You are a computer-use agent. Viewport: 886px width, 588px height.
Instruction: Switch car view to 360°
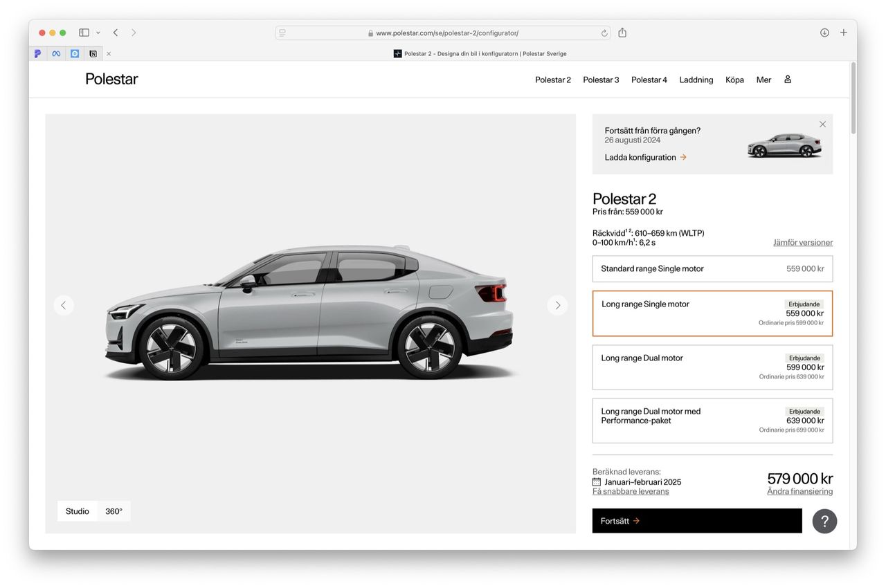tap(114, 511)
